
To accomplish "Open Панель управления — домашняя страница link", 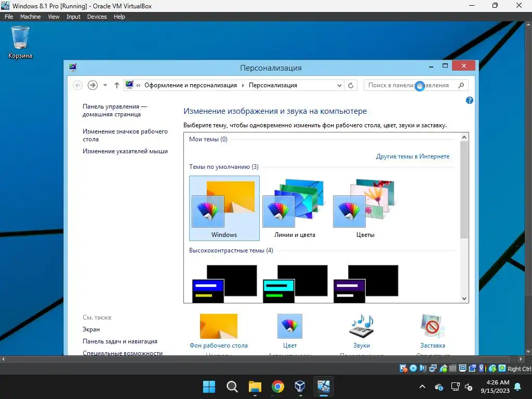I will pos(115,110).
